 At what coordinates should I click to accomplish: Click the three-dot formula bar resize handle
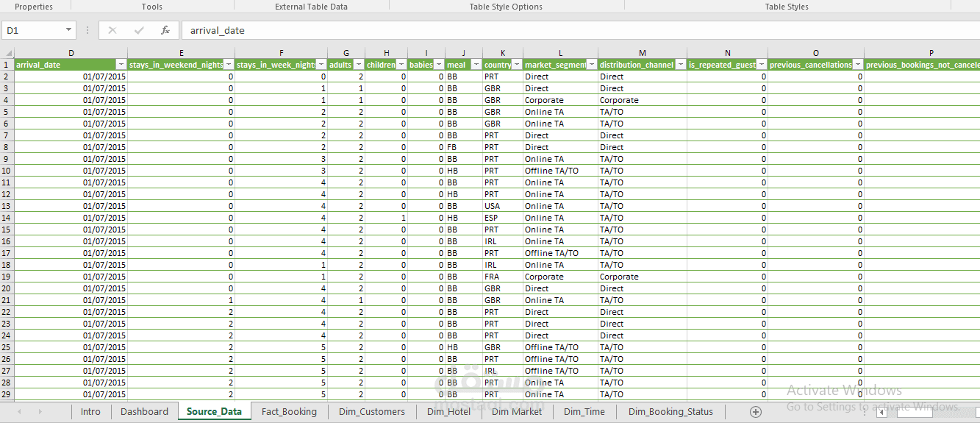click(87, 30)
